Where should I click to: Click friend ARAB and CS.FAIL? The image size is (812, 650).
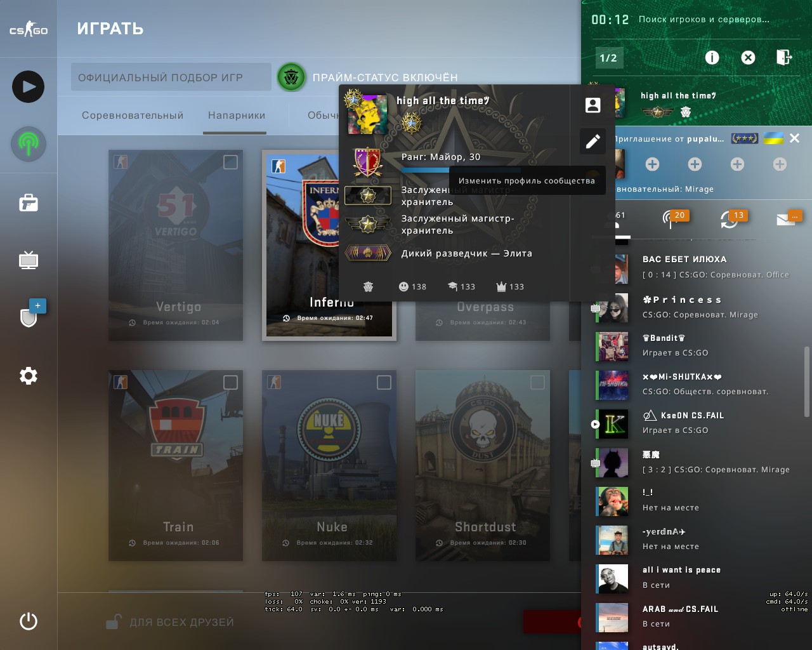pos(696,616)
